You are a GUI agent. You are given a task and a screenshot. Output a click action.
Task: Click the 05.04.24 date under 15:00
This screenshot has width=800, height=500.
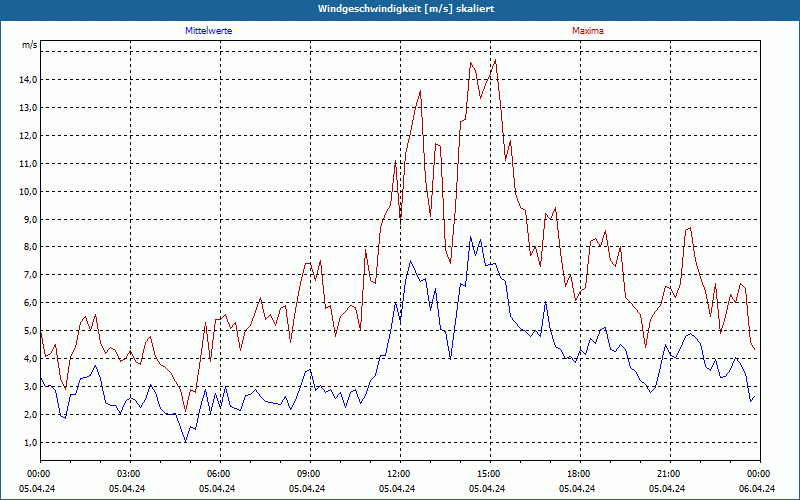pyautogui.click(x=487, y=488)
